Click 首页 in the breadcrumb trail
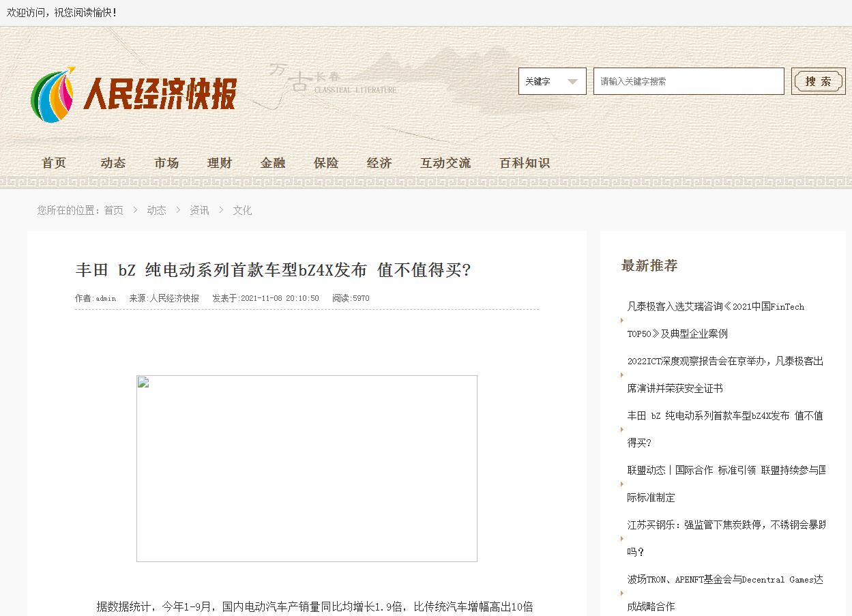852x616 pixels. pyautogui.click(x=113, y=210)
